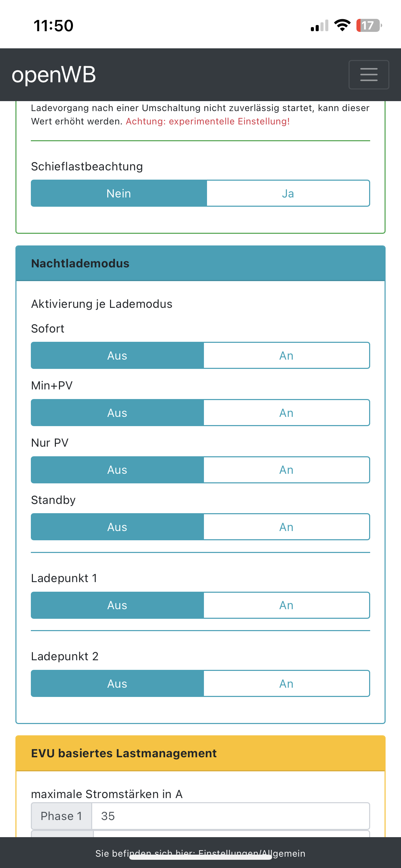Open the hamburger navigation menu
This screenshot has height=868, width=401.
point(369,75)
